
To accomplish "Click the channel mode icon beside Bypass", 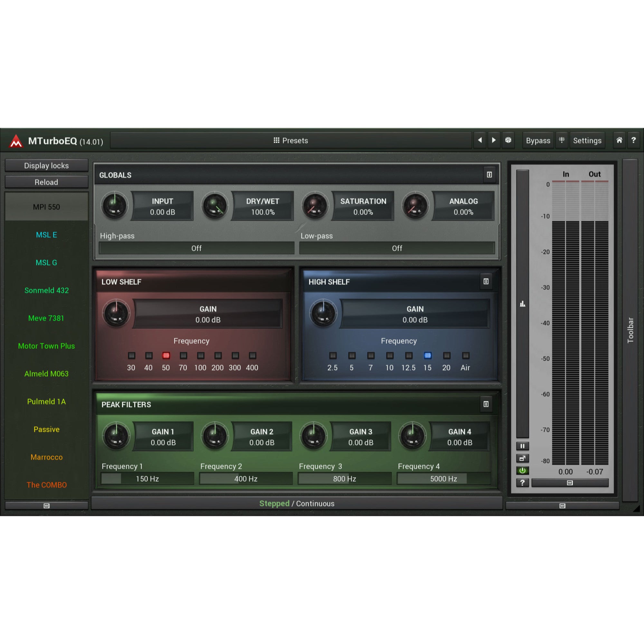I will point(562,140).
